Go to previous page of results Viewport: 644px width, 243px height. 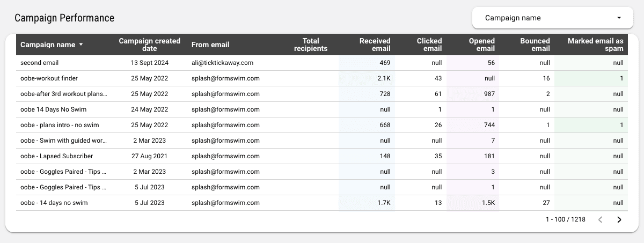coord(601,219)
